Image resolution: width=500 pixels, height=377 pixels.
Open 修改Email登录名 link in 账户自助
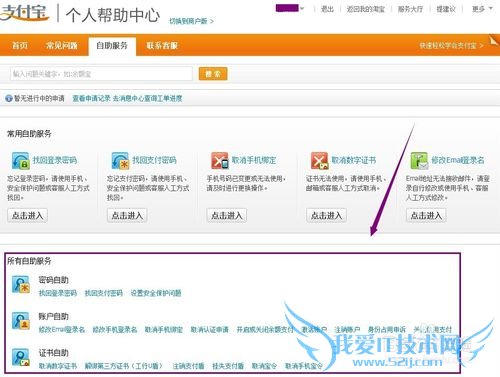62,330
